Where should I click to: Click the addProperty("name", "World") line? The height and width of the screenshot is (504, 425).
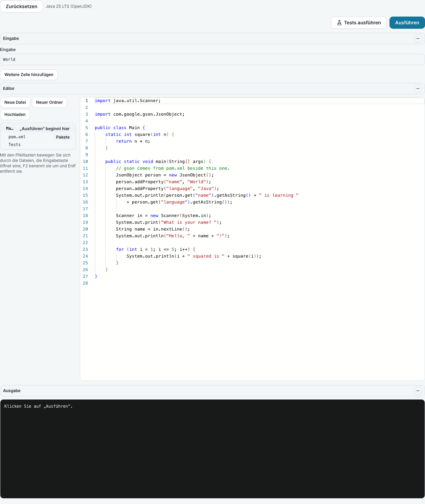tap(163, 182)
